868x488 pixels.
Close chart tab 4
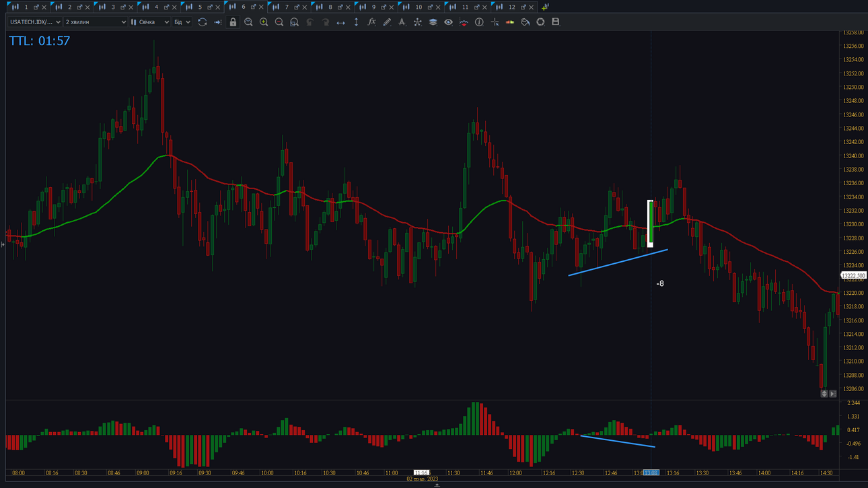coord(174,7)
